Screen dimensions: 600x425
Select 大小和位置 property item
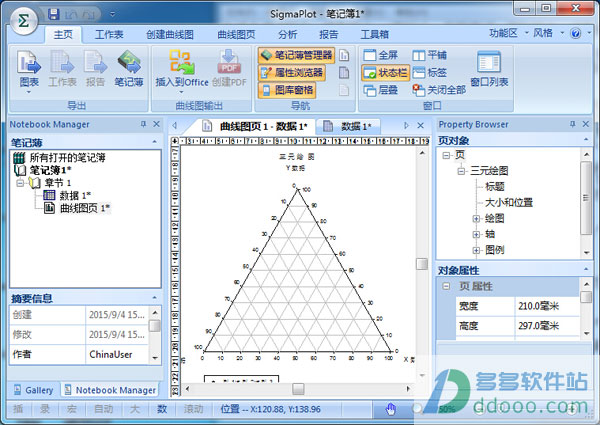tap(509, 202)
